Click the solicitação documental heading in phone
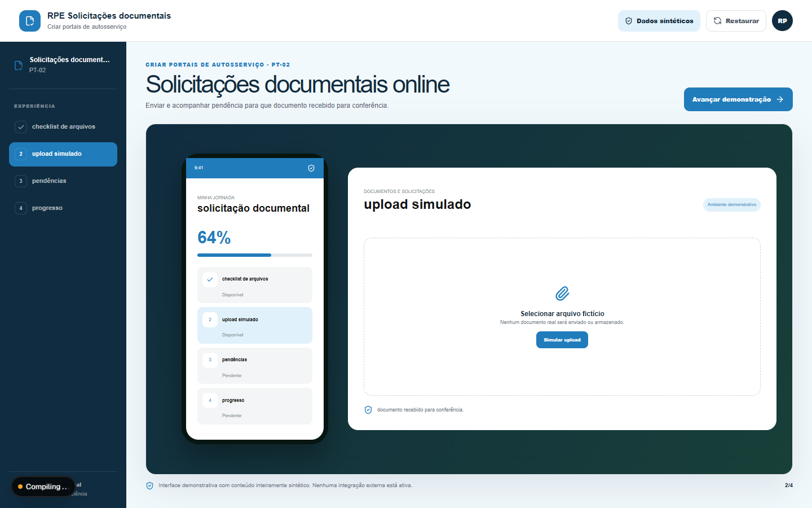812x508 pixels. [x=253, y=208]
